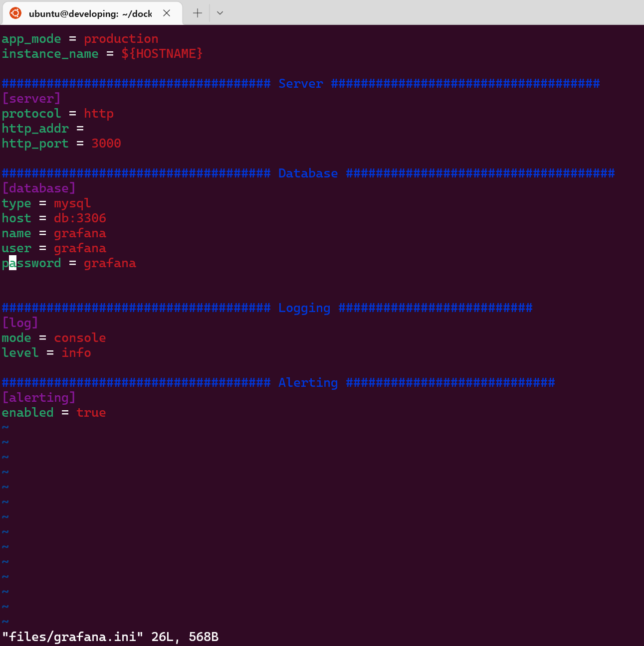The width and height of the screenshot is (644, 646).
Task: Click the Database comment header text
Action: pos(308,173)
